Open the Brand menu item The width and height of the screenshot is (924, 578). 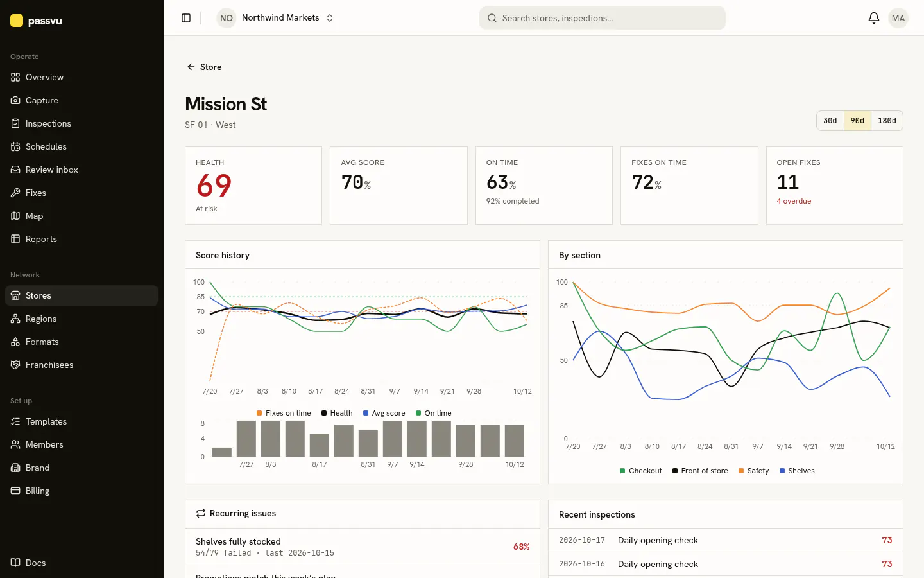point(81,468)
